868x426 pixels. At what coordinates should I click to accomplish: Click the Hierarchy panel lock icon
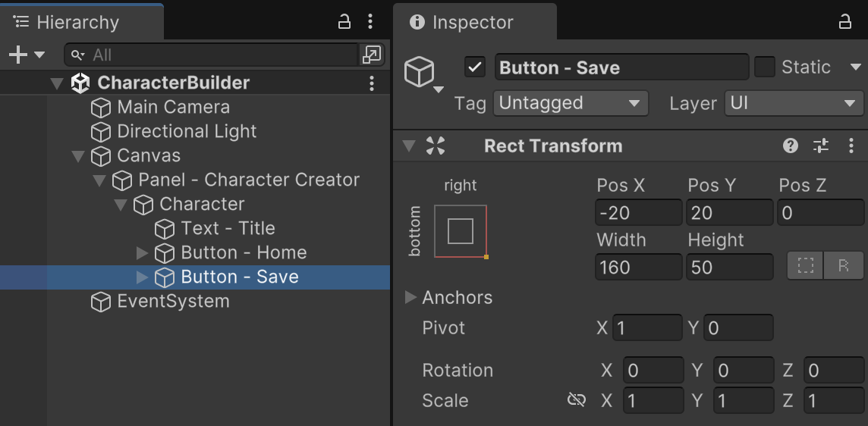[x=344, y=21]
